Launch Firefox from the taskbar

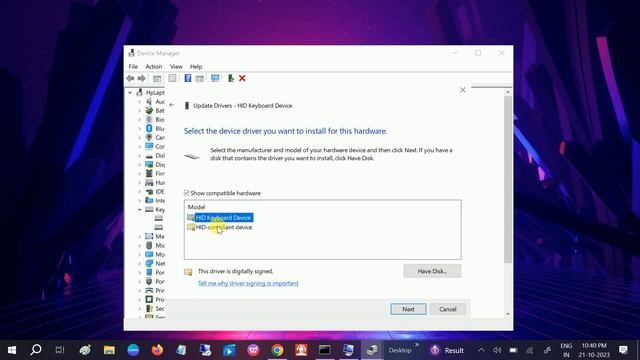tap(157, 350)
